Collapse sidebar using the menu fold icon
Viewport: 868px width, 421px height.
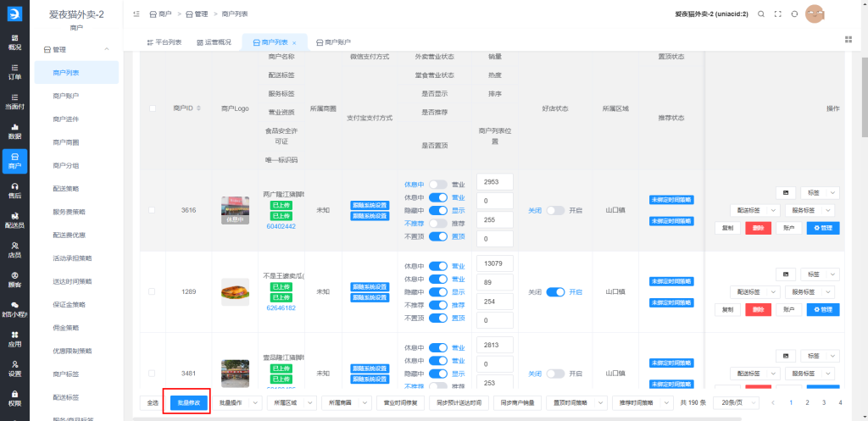tap(137, 14)
